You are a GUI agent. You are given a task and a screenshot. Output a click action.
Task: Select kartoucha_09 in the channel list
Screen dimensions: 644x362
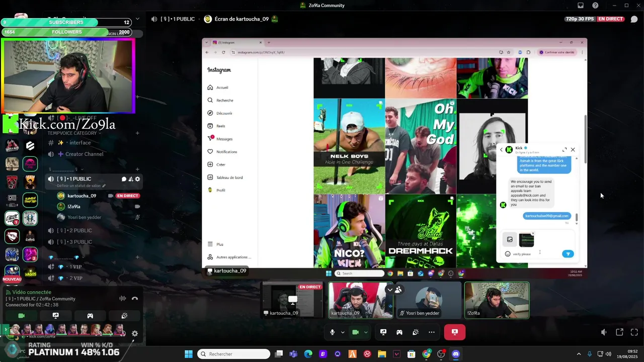[x=82, y=196]
